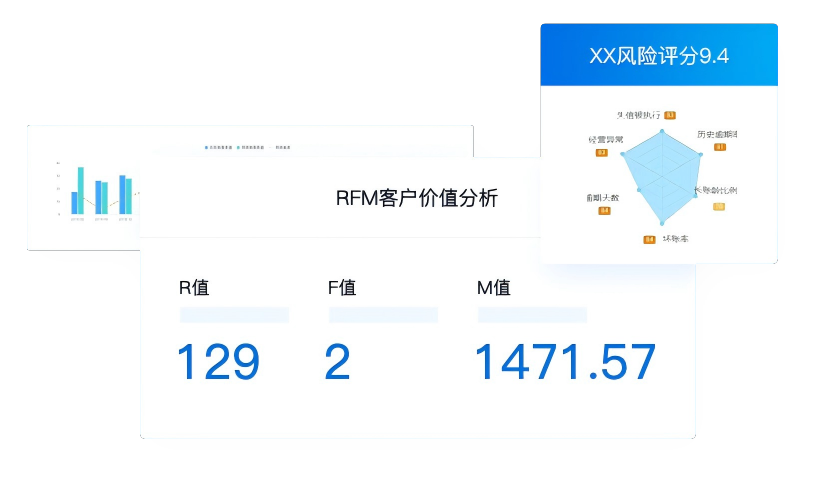
Task: Select the 经营异常 radar axis label
Action: (x=606, y=140)
